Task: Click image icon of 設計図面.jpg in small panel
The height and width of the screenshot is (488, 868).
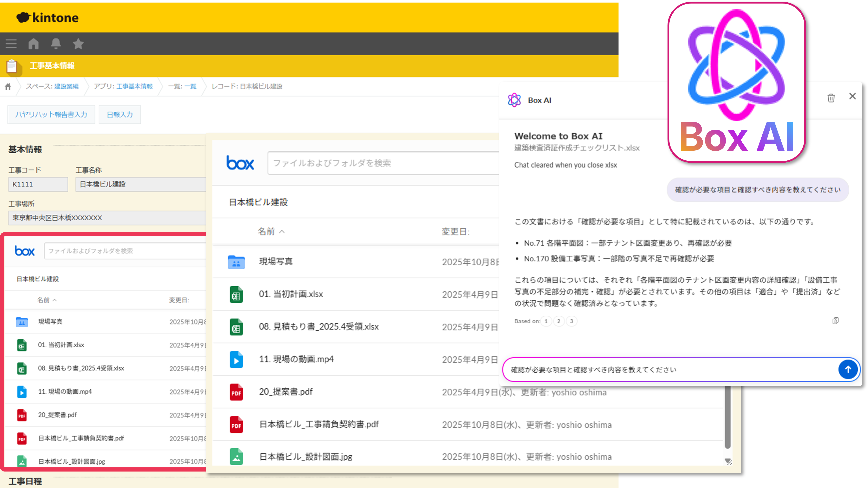Action: (x=22, y=461)
